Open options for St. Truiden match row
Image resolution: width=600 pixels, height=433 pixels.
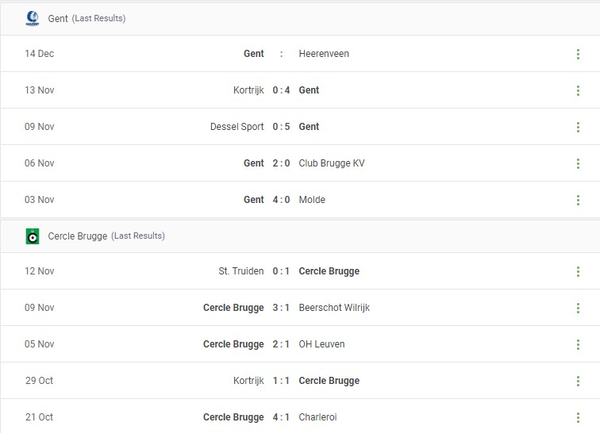[578, 271]
